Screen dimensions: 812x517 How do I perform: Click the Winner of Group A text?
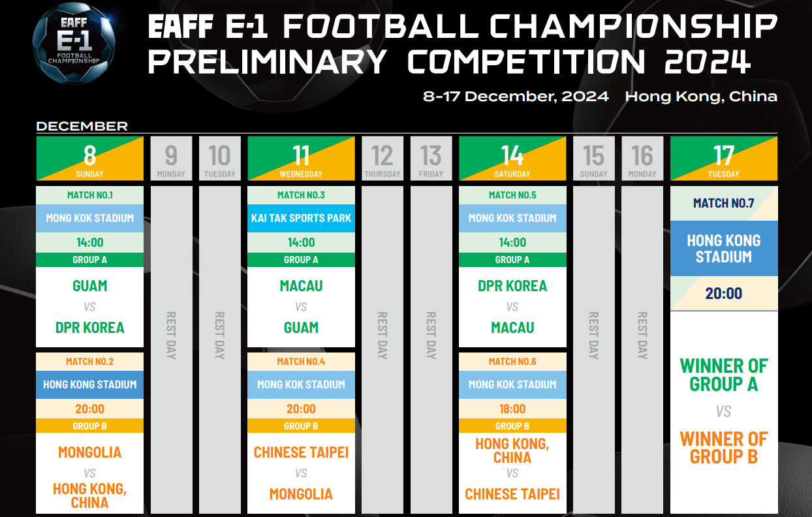(x=724, y=375)
